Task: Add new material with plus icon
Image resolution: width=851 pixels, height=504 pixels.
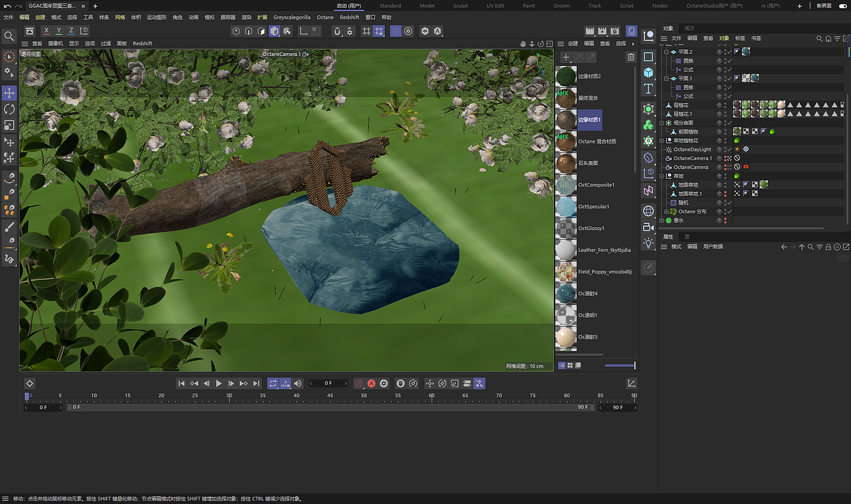Action: (566, 58)
